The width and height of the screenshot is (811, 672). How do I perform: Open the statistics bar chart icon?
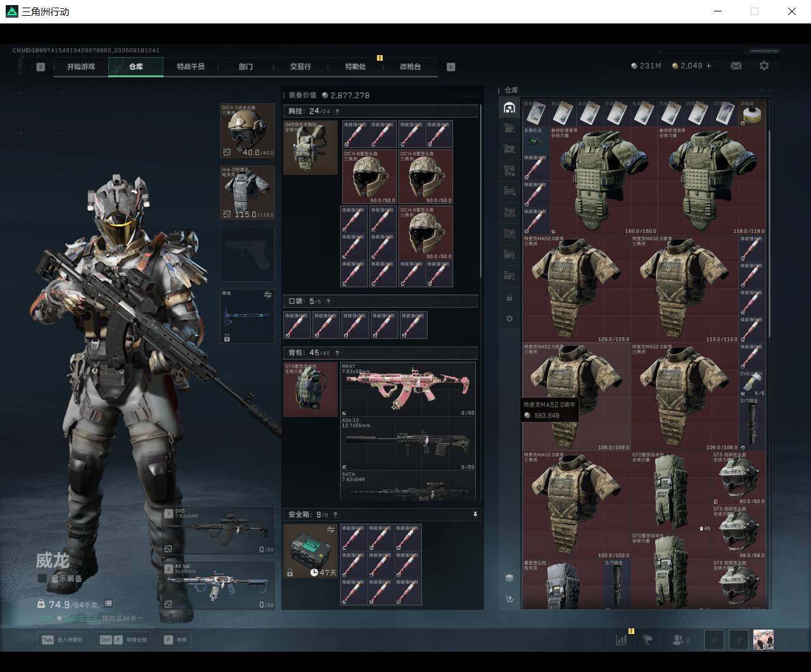tap(622, 640)
